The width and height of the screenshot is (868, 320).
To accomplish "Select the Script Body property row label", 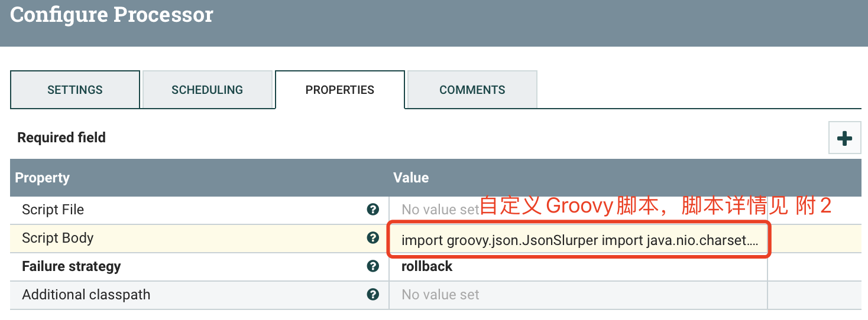I will (58, 238).
